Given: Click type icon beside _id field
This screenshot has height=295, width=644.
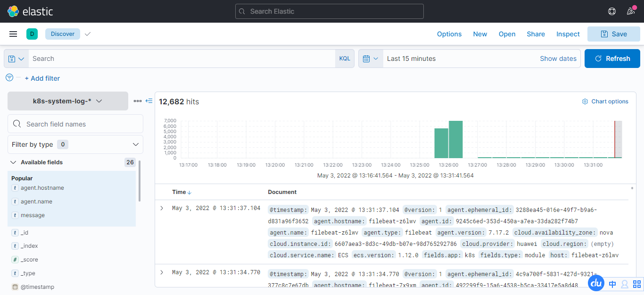Looking at the screenshot, I should pos(15,233).
